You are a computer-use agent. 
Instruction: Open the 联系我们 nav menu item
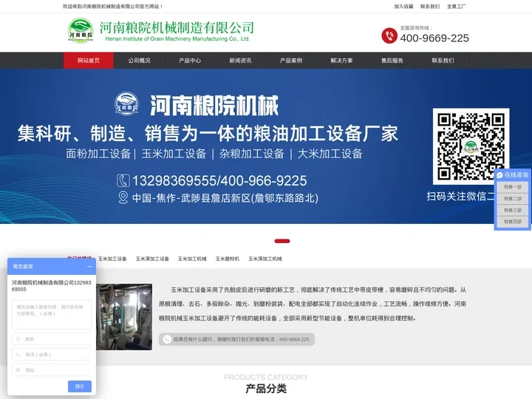tap(443, 61)
